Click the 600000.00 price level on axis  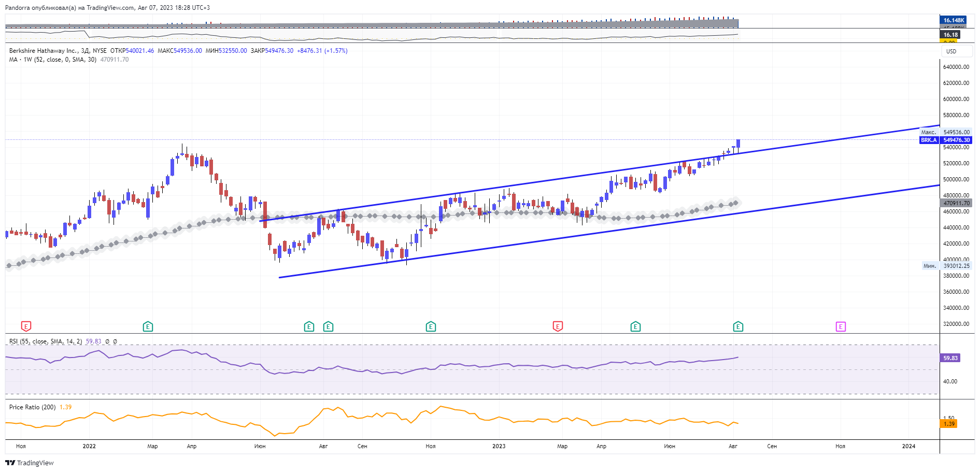coord(956,99)
